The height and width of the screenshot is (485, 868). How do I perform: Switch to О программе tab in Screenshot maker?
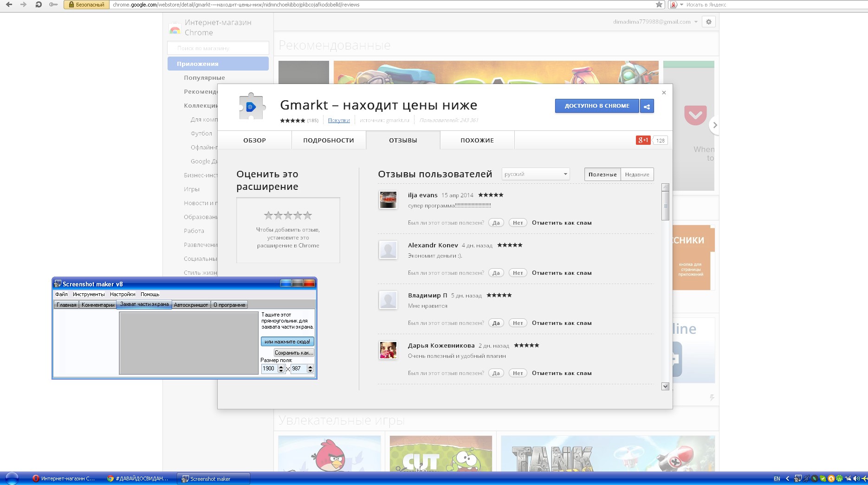click(x=229, y=305)
